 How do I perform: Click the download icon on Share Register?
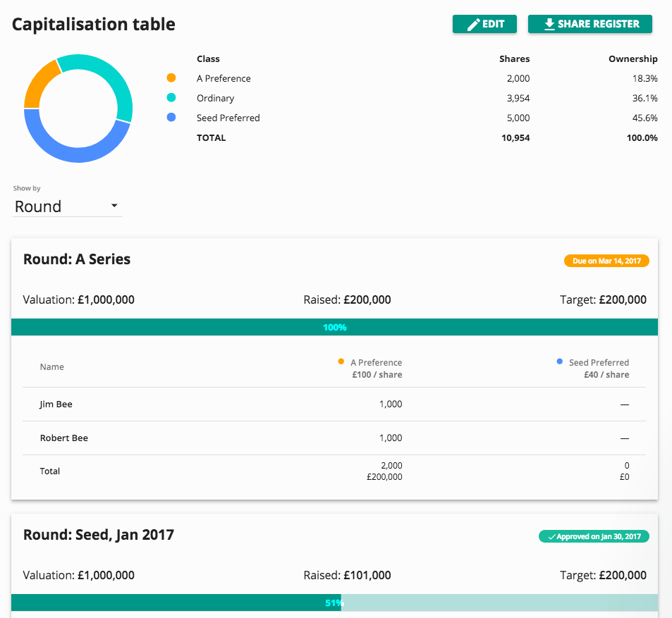[549, 24]
